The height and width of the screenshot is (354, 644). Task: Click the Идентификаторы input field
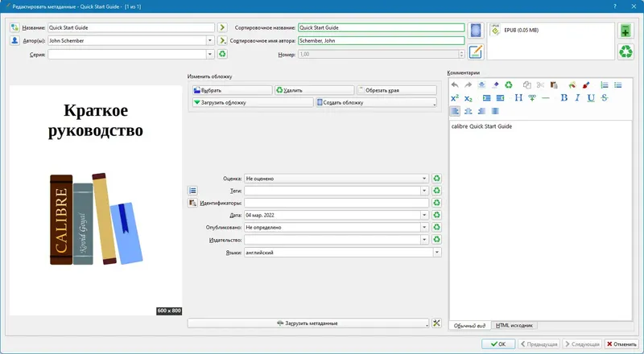336,203
